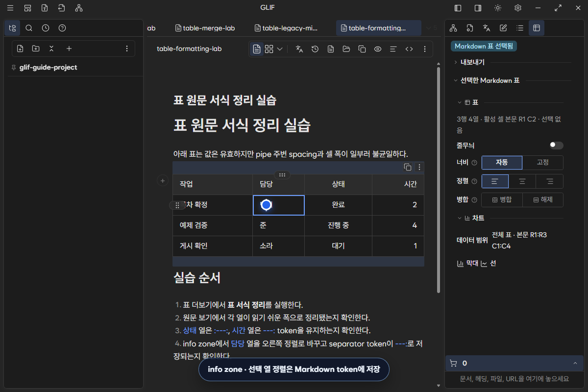Open the editor toolbar more menu

pyautogui.click(x=425, y=49)
